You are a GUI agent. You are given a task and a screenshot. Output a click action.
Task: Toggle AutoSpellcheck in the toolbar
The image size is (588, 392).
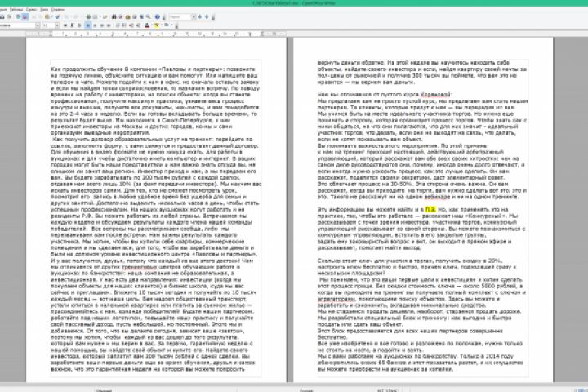[x=24, y=17]
